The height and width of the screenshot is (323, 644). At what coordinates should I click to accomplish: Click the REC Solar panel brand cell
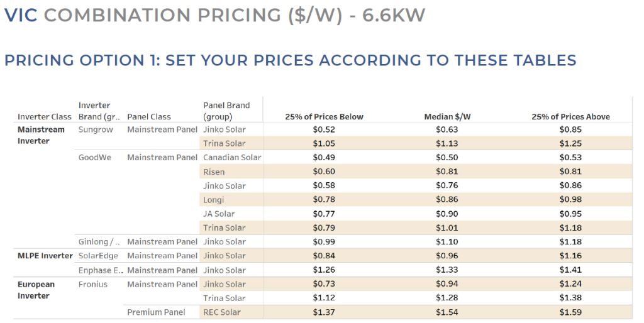click(222, 312)
